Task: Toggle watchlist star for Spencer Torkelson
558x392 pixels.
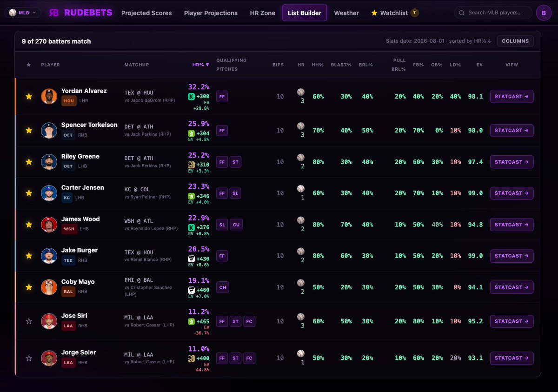Action: tap(29, 131)
